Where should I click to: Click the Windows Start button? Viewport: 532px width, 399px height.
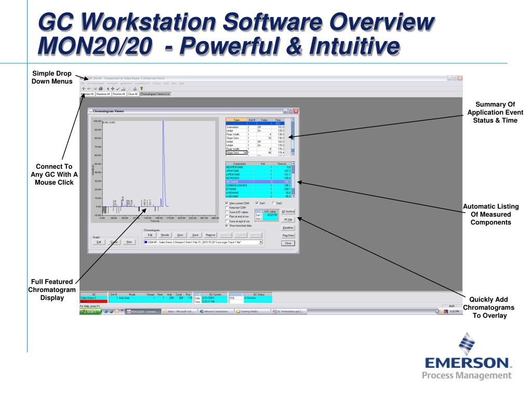(x=90, y=312)
